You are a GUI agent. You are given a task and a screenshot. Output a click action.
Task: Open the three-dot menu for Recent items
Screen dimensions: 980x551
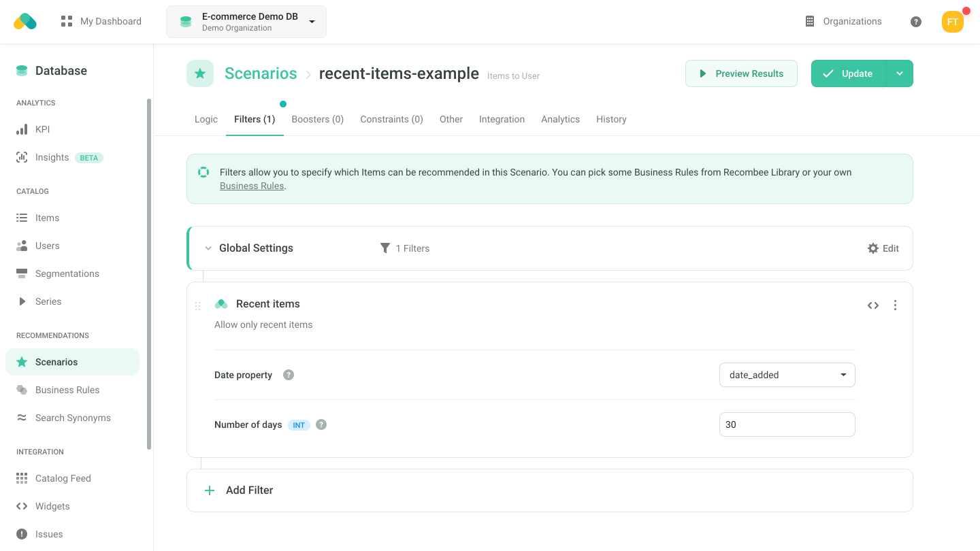pos(895,305)
